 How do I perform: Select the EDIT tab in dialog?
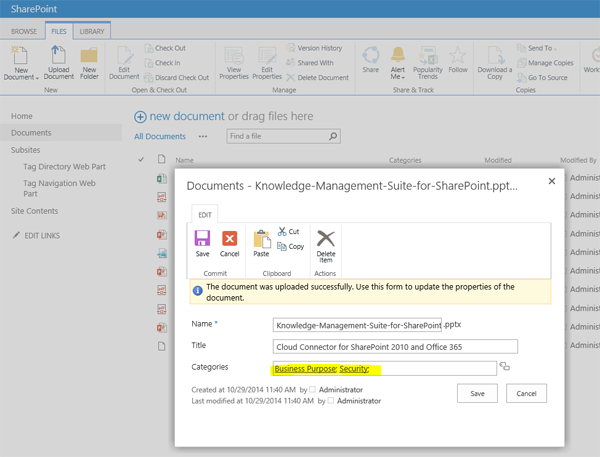pyautogui.click(x=205, y=215)
